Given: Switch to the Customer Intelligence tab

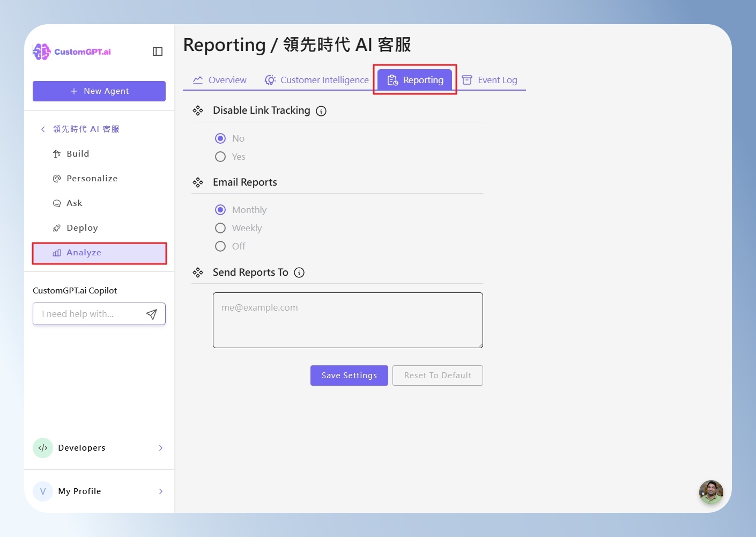Looking at the screenshot, I should pos(317,80).
